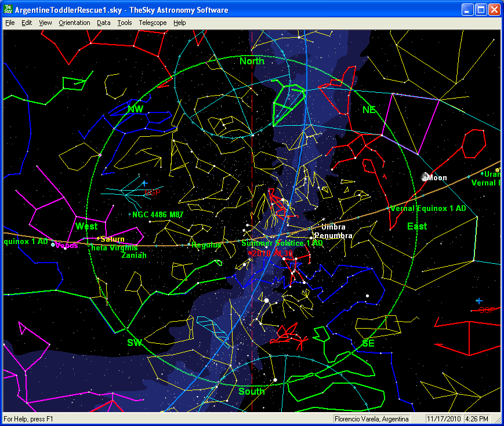Click TheSky application icon in title bar

pyautogui.click(x=8, y=10)
